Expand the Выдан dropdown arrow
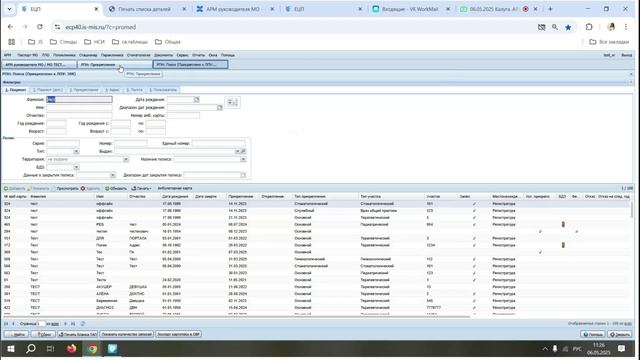Viewport: 640px width, 360px height. pyautogui.click(x=237, y=151)
